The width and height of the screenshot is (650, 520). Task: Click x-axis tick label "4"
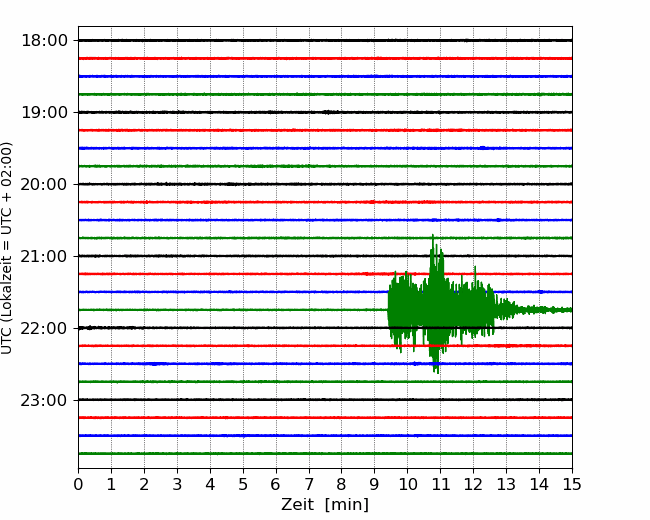[x=210, y=484]
